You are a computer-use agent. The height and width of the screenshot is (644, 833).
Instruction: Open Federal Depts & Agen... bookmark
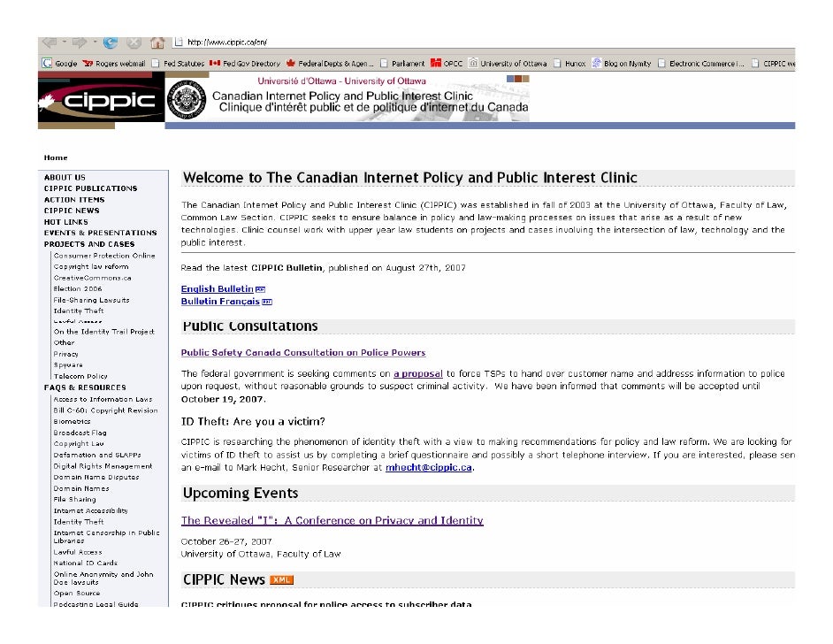click(x=330, y=63)
